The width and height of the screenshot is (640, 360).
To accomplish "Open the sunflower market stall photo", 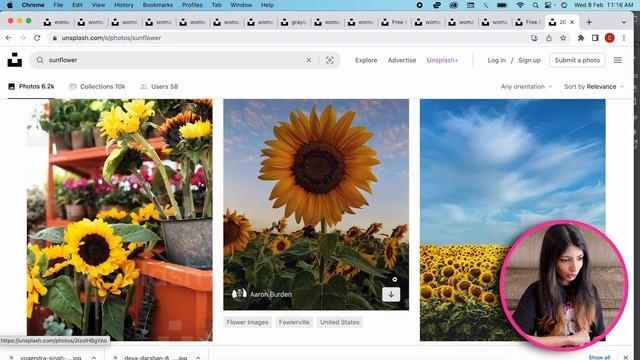I will pyautogui.click(x=120, y=220).
